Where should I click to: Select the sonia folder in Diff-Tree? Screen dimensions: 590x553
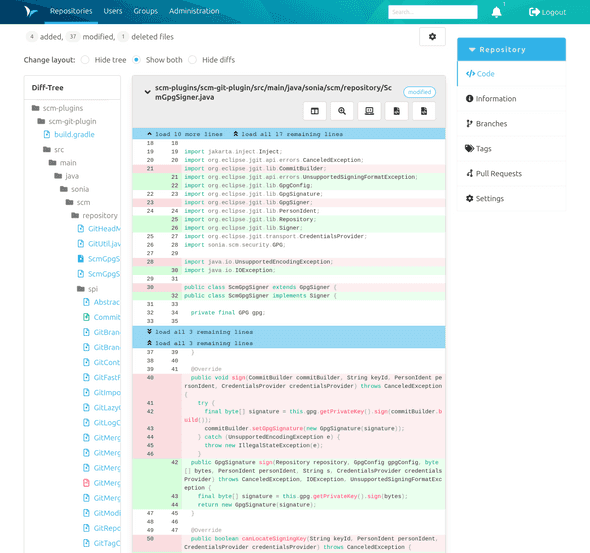(x=75, y=189)
